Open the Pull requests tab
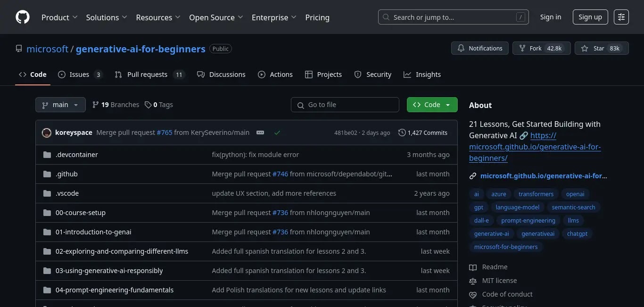644x307 pixels. click(x=150, y=75)
